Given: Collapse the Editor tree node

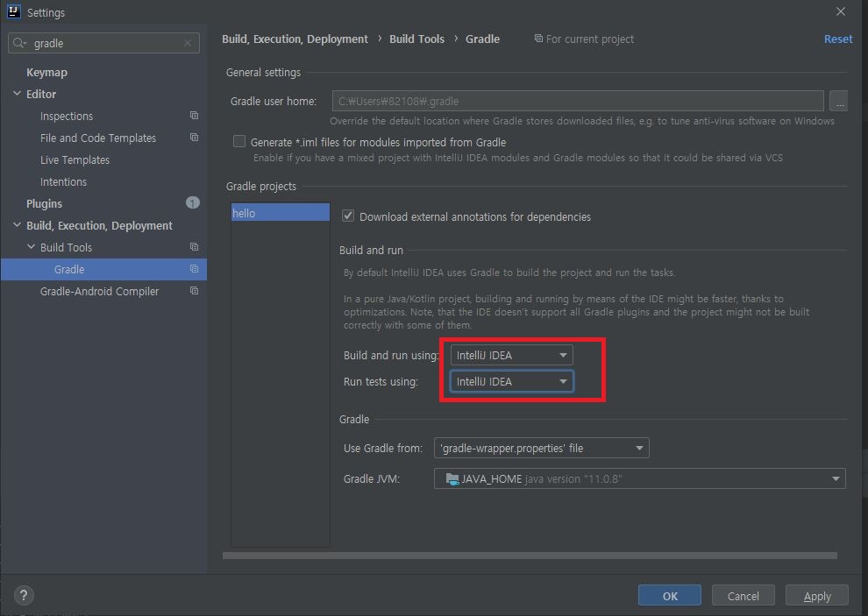Looking at the screenshot, I should [18, 94].
